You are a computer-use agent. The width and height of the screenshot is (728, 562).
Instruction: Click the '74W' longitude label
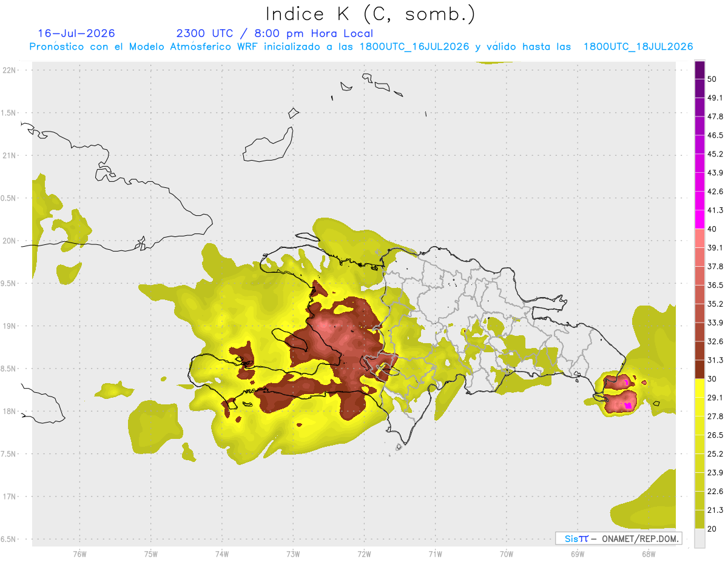click(222, 554)
